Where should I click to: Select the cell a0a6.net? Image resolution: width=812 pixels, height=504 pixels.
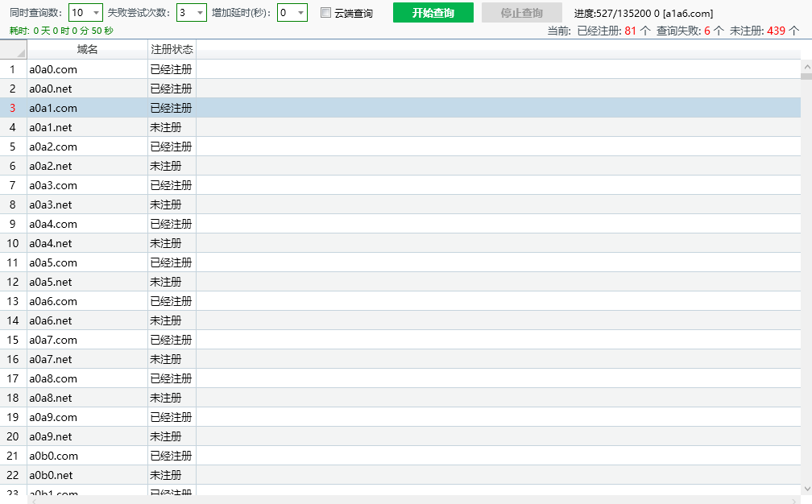(x=87, y=320)
